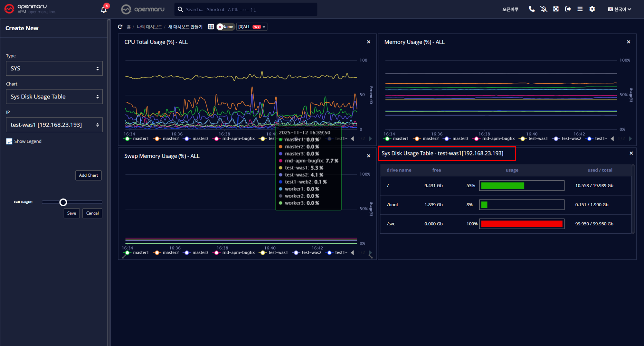Toggle the Name switch
The width and height of the screenshot is (644, 346).
[x=225, y=27]
